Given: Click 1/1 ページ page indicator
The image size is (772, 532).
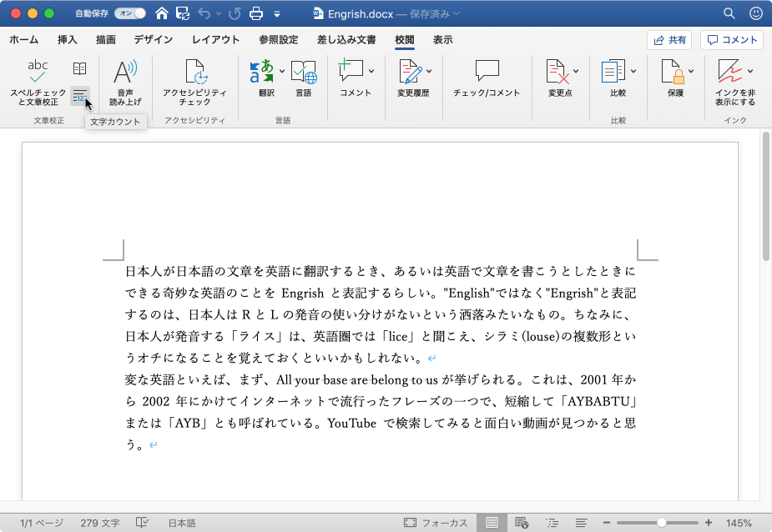Looking at the screenshot, I should pos(42,523).
